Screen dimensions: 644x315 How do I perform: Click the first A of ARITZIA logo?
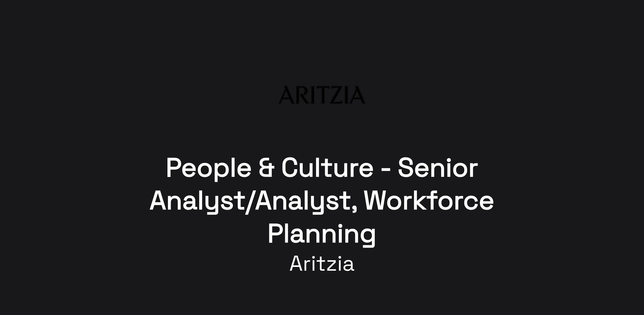[286, 95]
